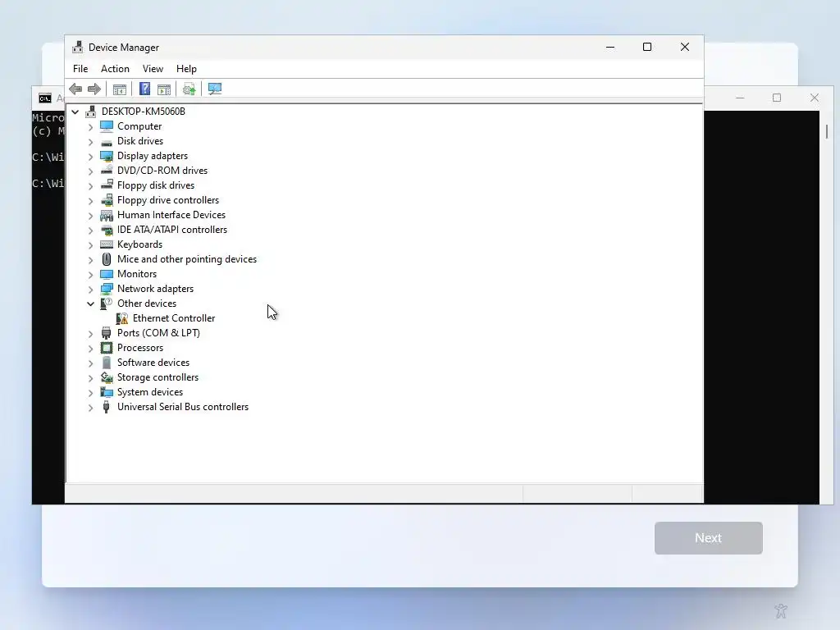
Task: Expand the System devices category
Action: [x=90, y=393]
